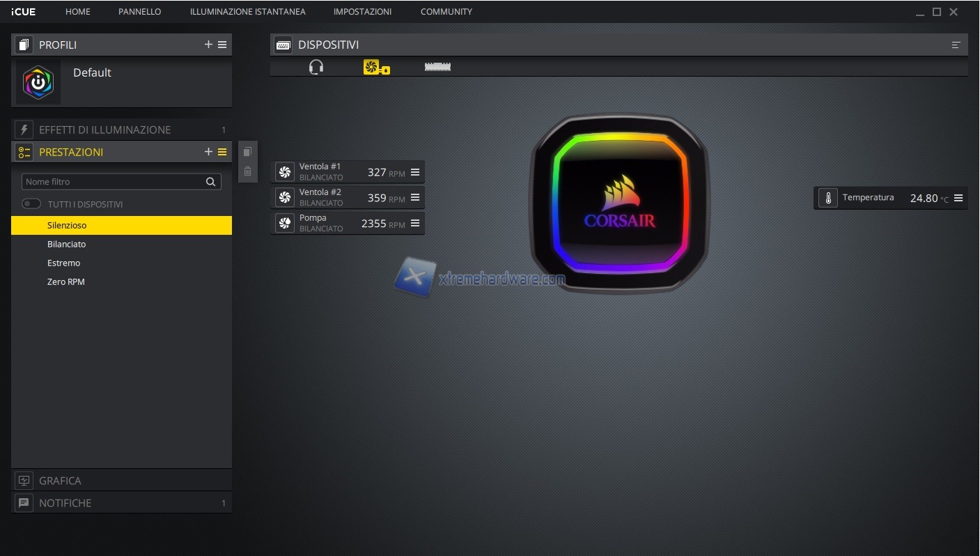The image size is (980, 556).
Task: Add new performance preset with plus
Action: [x=208, y=152]
